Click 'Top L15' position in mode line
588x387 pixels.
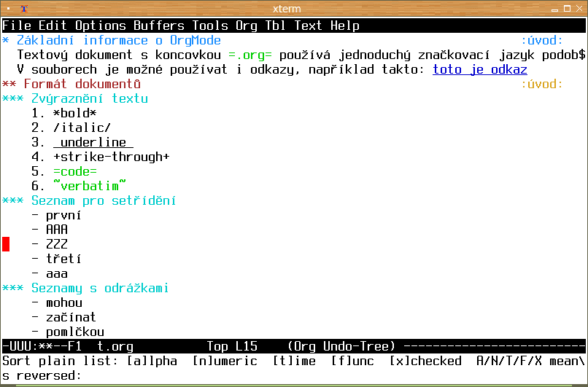pos(232,346)
